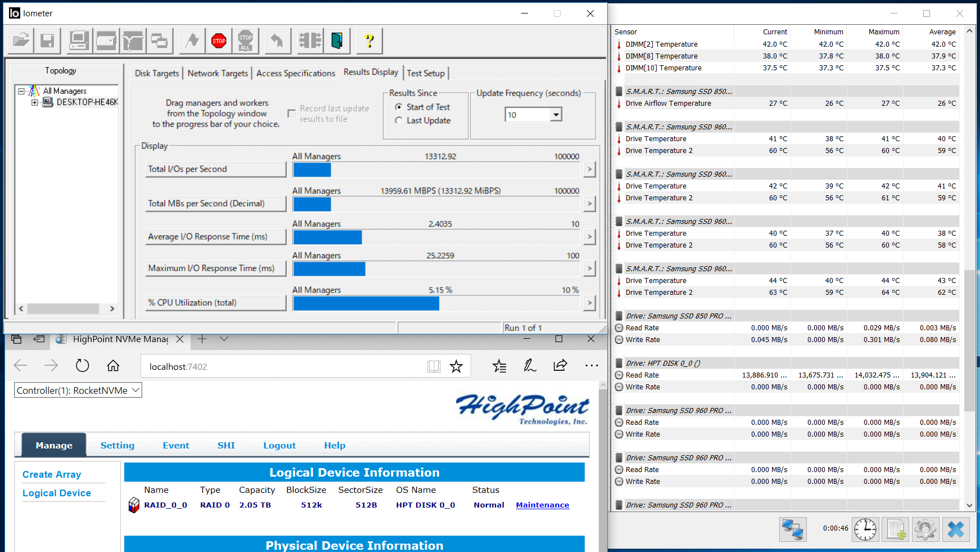The width and height of the screenshot is (980, 552).
Task: Open the SHI tab in HighPoint manager
Action: [226, 445]
